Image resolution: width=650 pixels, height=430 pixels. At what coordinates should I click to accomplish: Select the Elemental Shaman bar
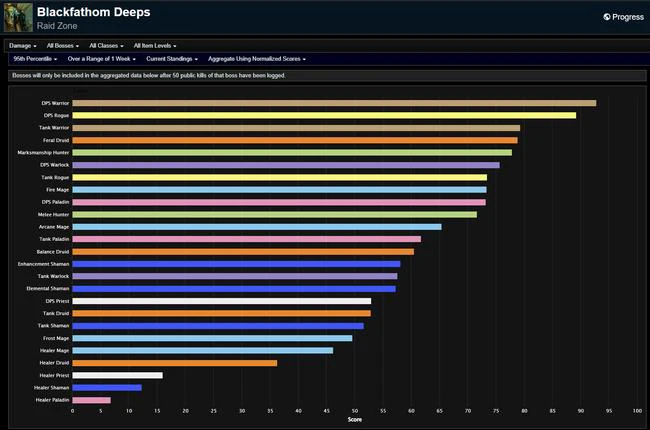pyautogui.click(x=234, y=289)
